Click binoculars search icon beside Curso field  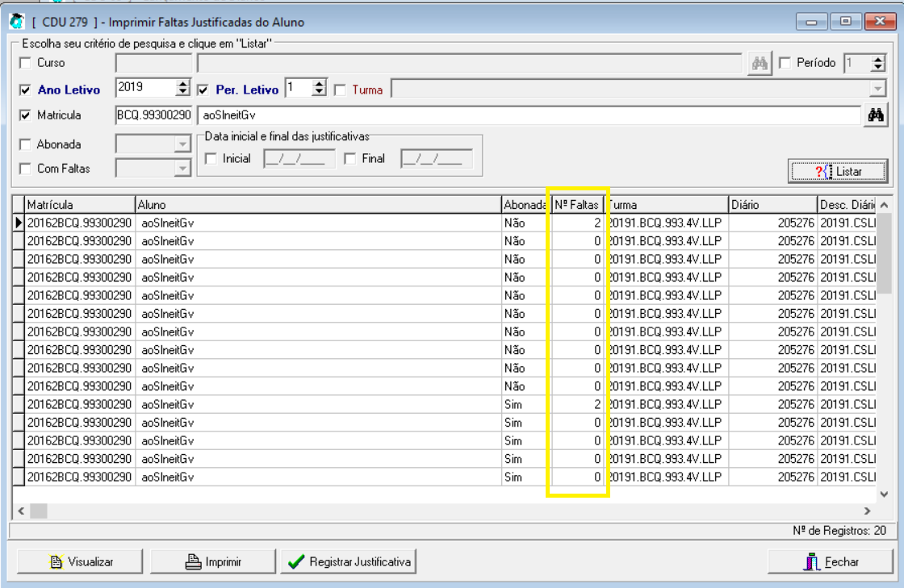(x=759, y=63)
